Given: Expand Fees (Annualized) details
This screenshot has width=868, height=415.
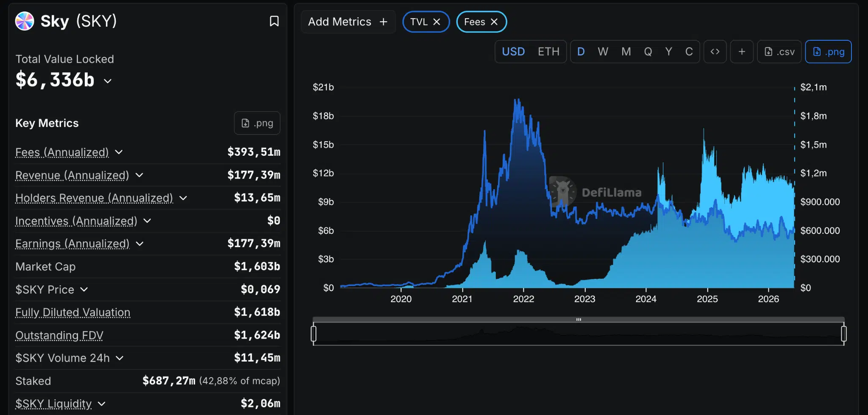Looking at the screenshot, I should tap(119, 152).
